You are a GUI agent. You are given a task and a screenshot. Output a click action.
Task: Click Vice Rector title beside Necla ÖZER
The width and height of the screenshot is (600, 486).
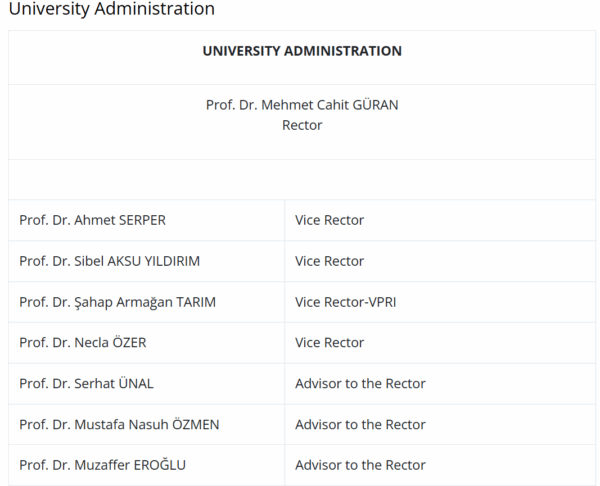pyautogui.click(x=329, y=343)
